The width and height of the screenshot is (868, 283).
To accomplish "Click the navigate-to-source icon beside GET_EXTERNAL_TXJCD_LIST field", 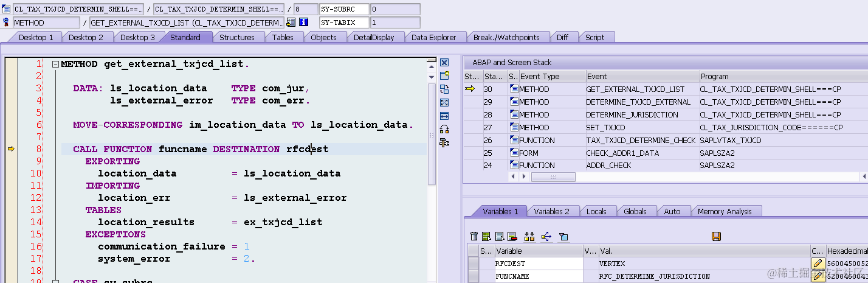I will coord(291,23).
